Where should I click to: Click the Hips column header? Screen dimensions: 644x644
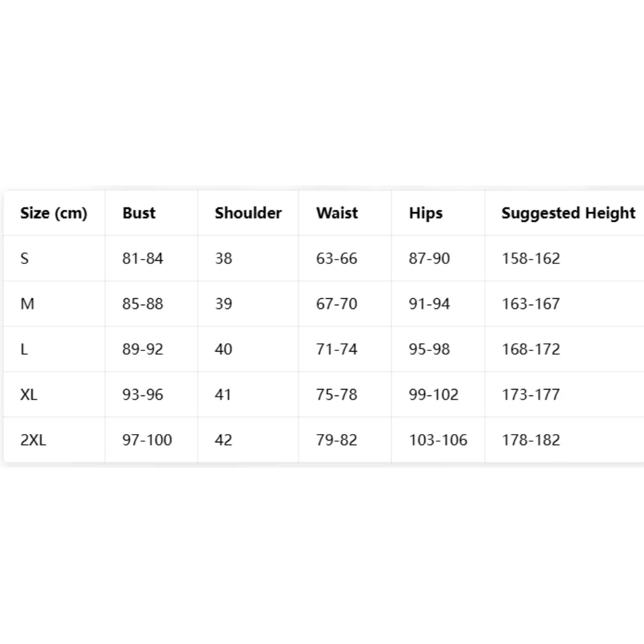click(426, 213)
